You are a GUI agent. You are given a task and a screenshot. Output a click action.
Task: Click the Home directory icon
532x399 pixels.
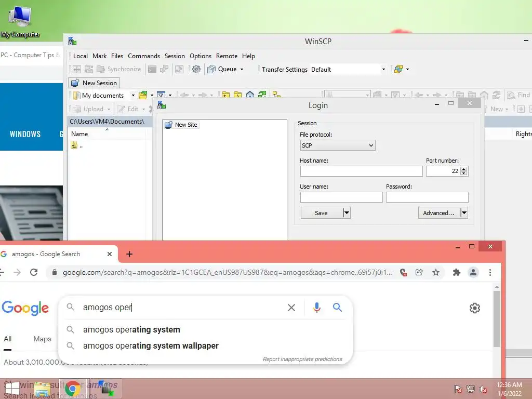(x=250, y=95)
